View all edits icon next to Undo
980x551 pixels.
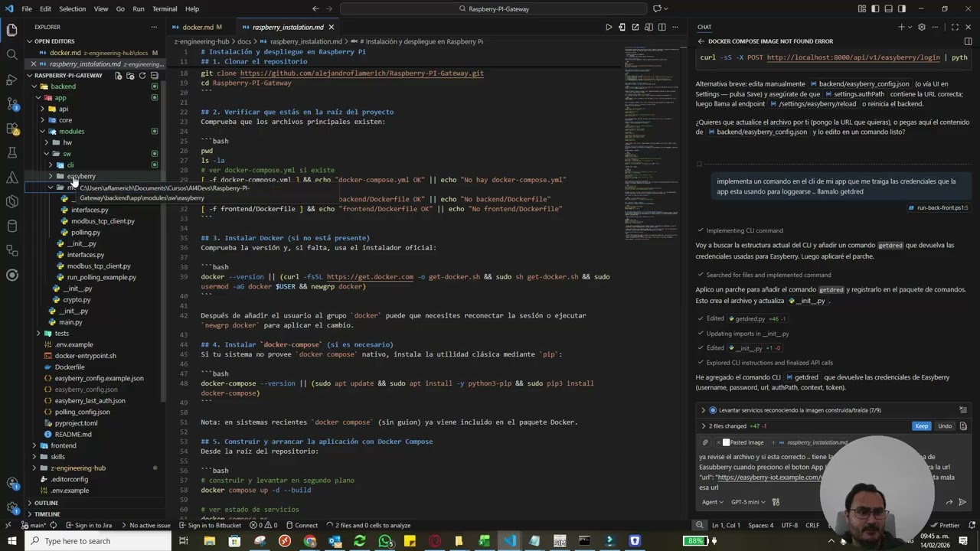pos(963,425)
